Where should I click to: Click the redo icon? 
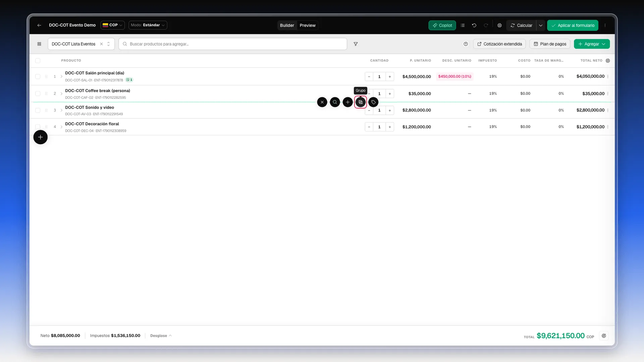(x=486, y=25)
